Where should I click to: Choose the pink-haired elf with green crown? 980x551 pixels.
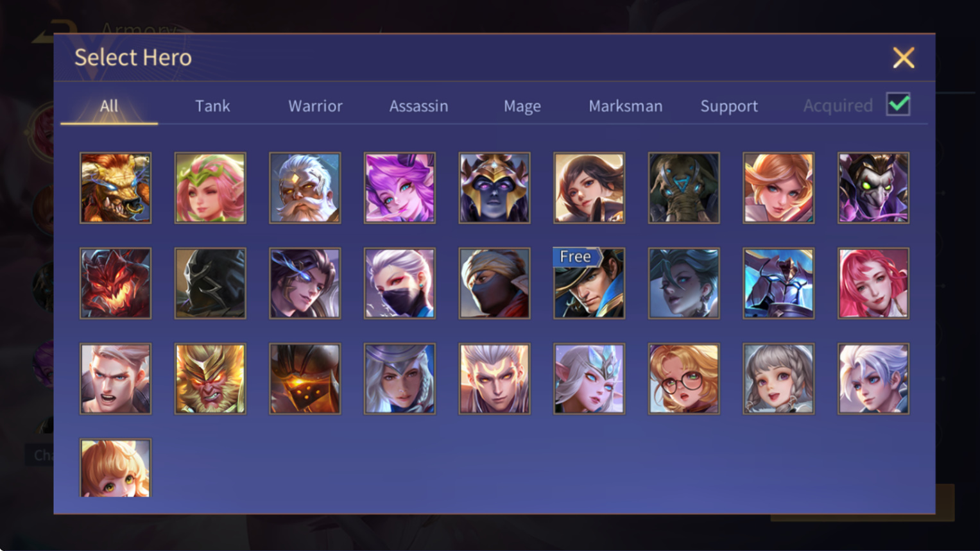(x=211, y=188)
